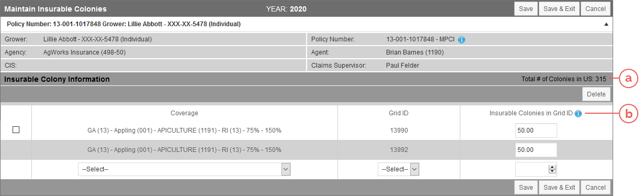This screenshot has height=196, width=644.
Task: Click the stepper down arrow in colonies field
Action: tap(553, 171)
